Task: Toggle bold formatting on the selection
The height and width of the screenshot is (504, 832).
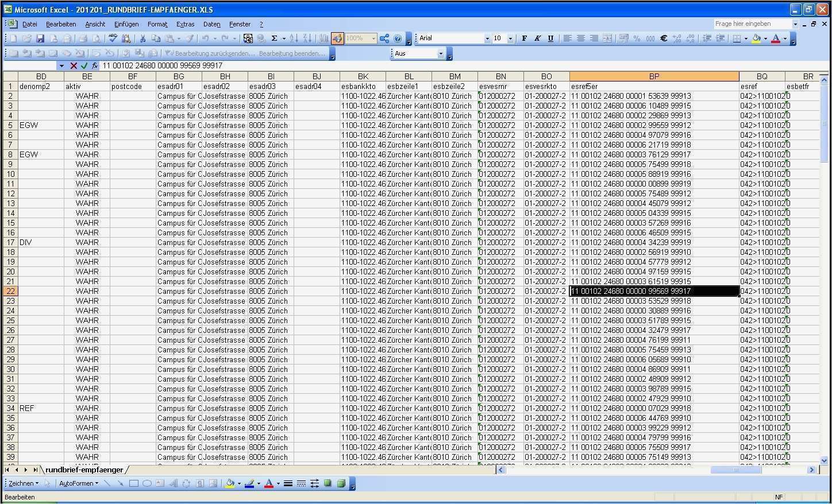Action: click(523, 38)
